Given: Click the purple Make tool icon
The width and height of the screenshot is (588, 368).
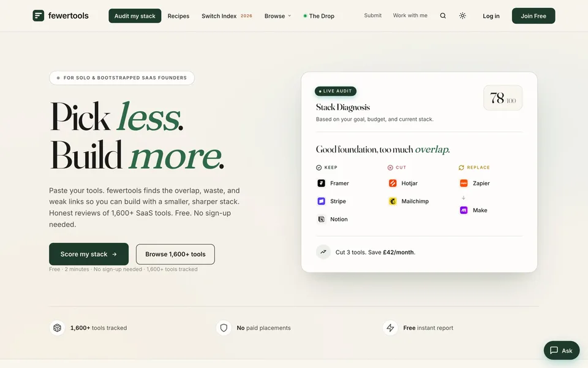Looking at the screenshot, I should point(464,210).
